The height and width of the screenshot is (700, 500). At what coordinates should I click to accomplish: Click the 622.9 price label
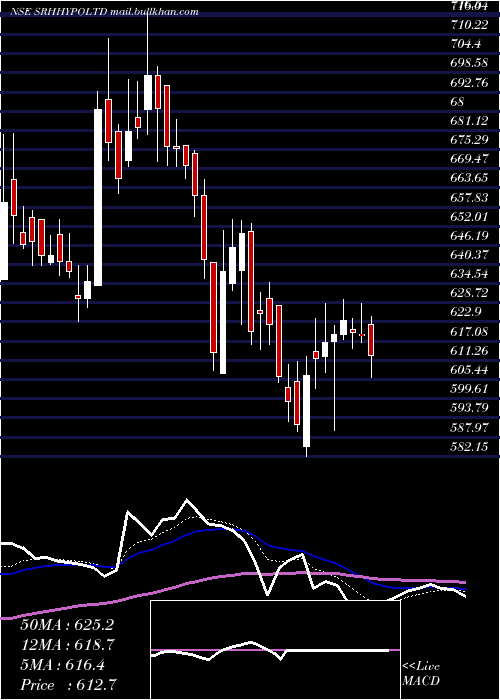point(467,312)
